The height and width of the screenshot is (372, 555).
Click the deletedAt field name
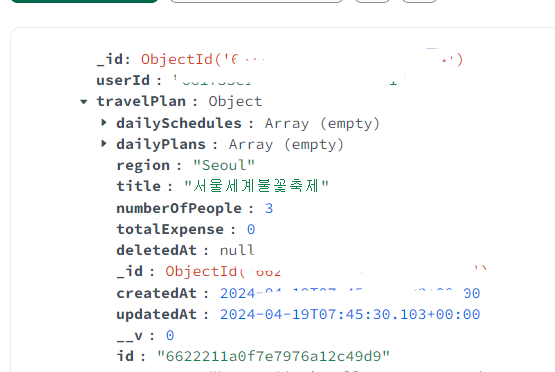tap(157, 250)
